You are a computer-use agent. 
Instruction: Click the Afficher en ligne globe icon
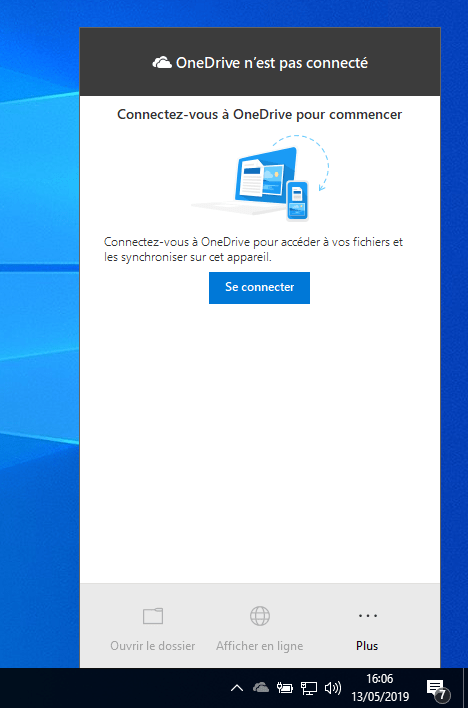pos(260,616)
